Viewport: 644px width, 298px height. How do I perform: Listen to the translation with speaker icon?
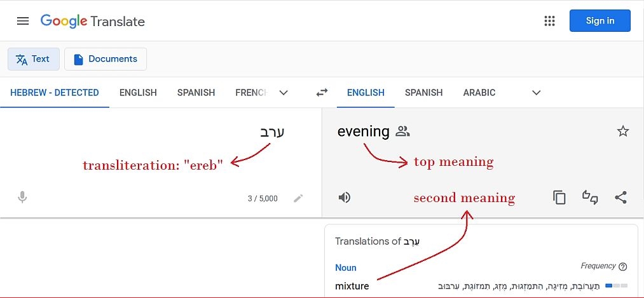click(x=345, y=198)
